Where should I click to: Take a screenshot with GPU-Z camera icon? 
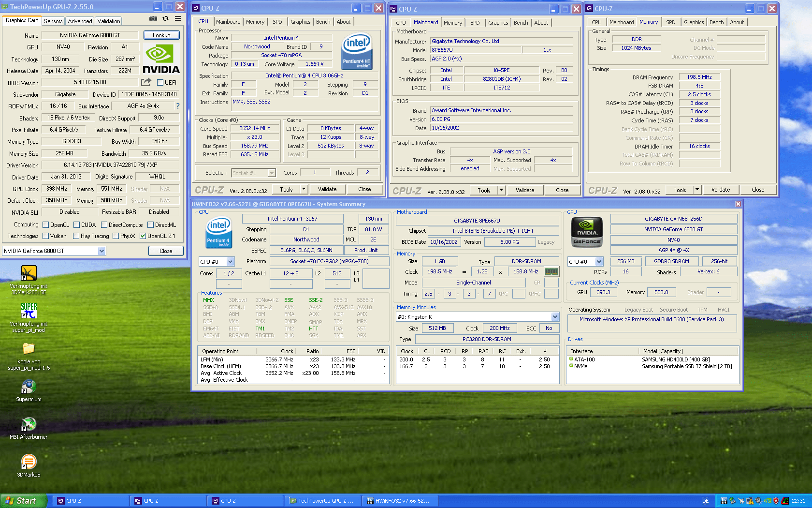pyautogui.click(x=153, y=19)
